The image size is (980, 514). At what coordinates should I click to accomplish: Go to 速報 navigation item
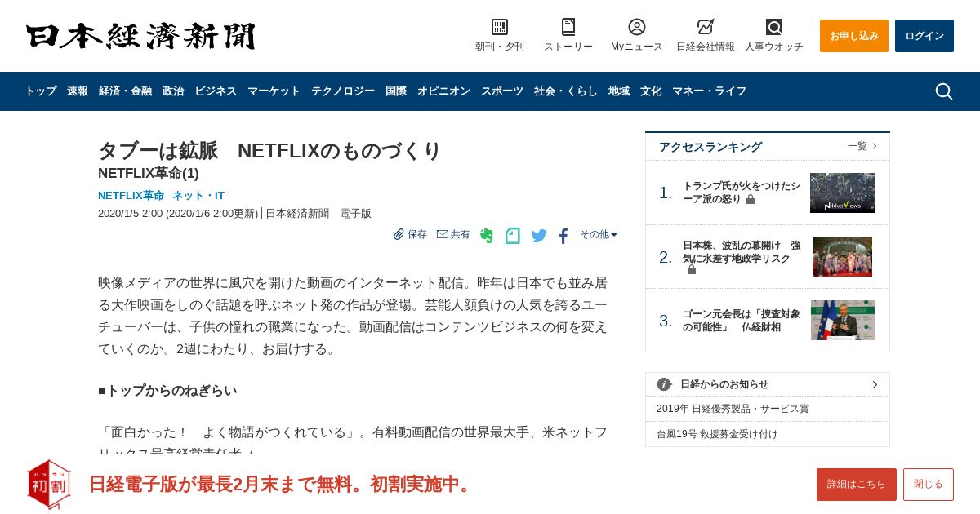78,91
